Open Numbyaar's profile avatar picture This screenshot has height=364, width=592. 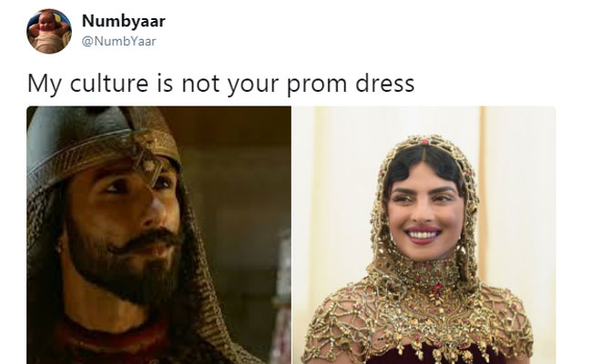(x=49, y=31)
